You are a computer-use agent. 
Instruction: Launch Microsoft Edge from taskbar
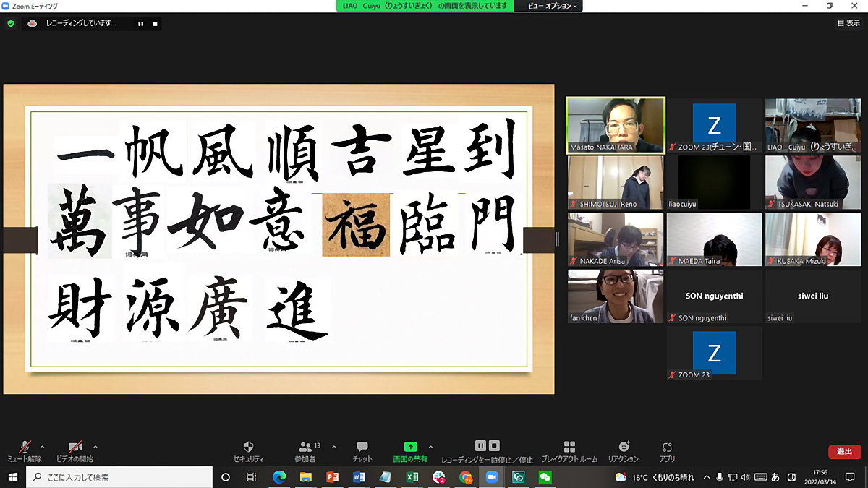click(x=279, y=477)
